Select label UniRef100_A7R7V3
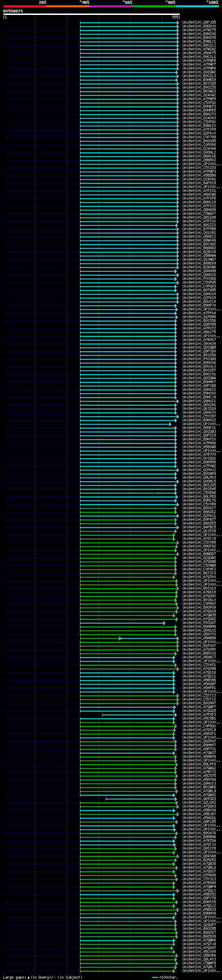This screenshot has width=222, height=980. [199, 455]
